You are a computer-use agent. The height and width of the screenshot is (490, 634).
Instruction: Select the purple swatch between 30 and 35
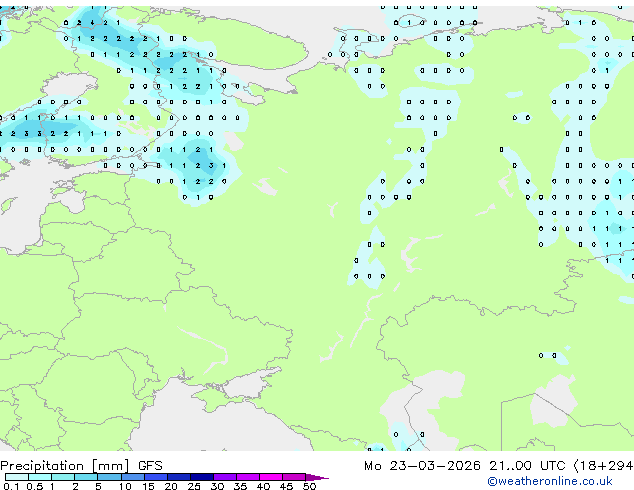pyautogui.click(x=225, y=477)
